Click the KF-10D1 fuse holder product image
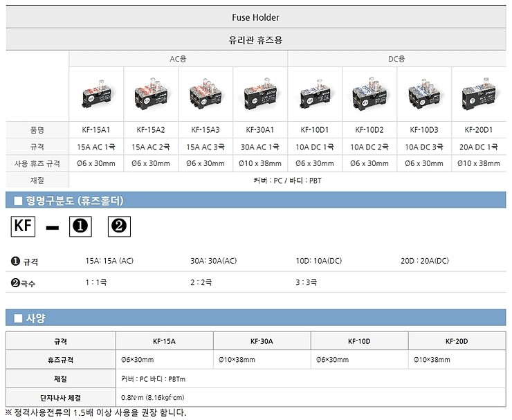 click(x=315, y=94)
